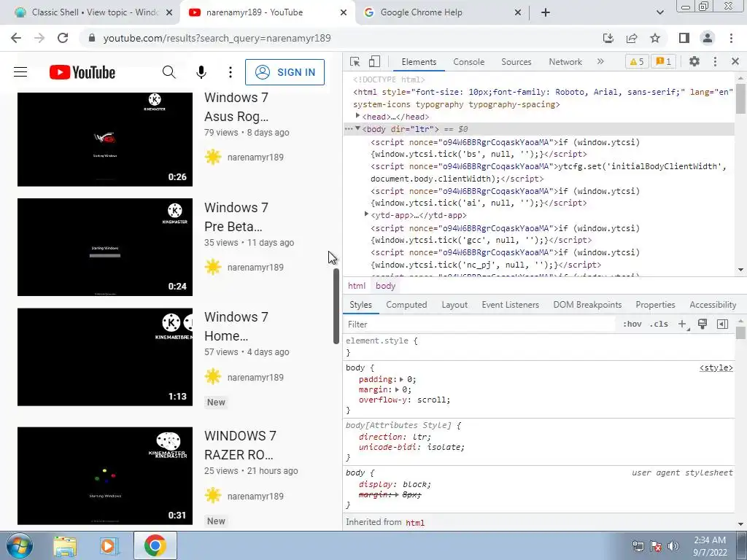The width and height of the screenshot is (747, 560).
Task: Open YouTube hamburger guide menu
Action: click(x=20, y=72)
